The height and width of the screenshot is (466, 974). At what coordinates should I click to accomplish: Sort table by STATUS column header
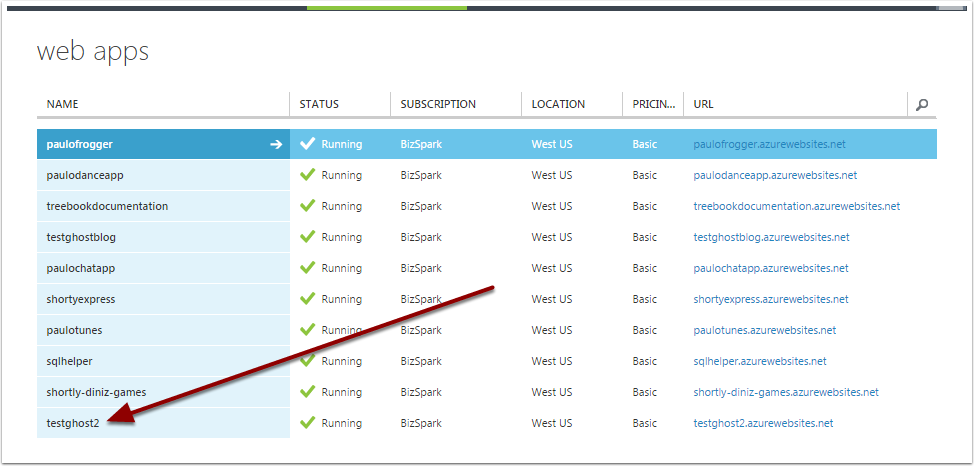click(x=319, y=104)
